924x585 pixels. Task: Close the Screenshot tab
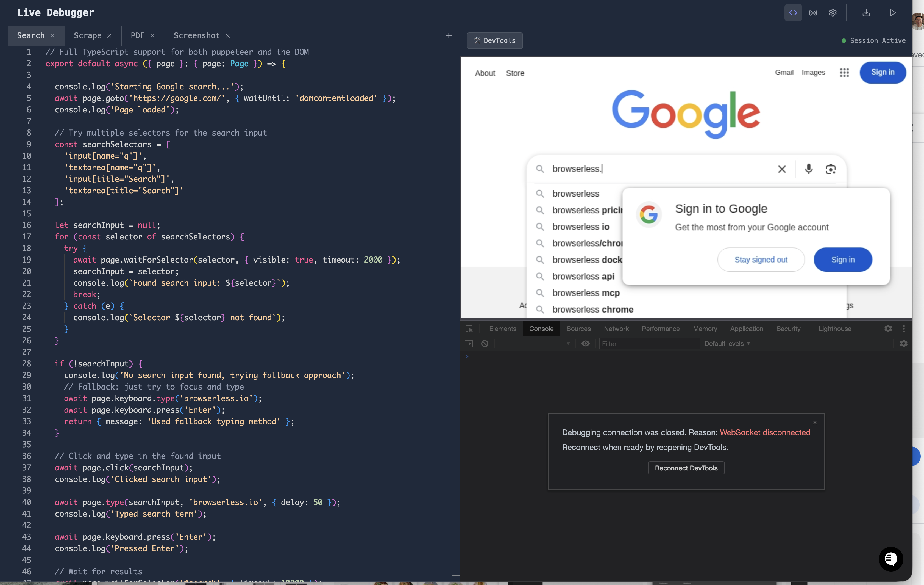227,36
